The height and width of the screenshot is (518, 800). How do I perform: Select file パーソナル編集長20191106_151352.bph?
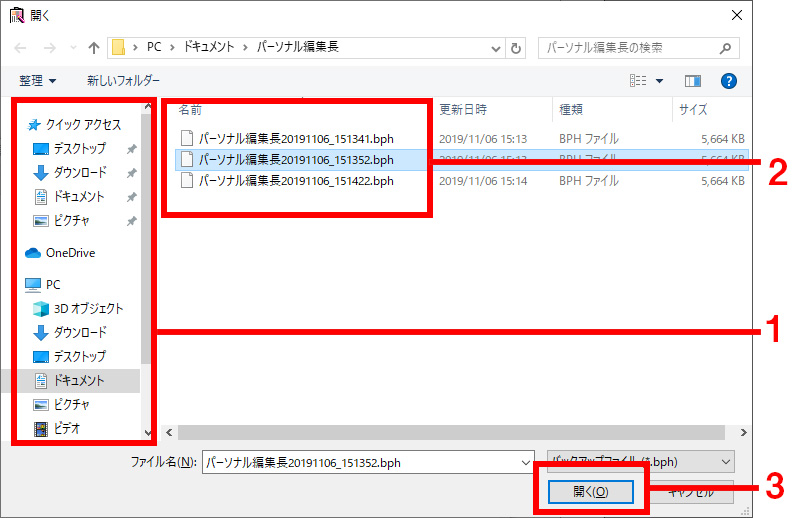[x=296, y=160]
